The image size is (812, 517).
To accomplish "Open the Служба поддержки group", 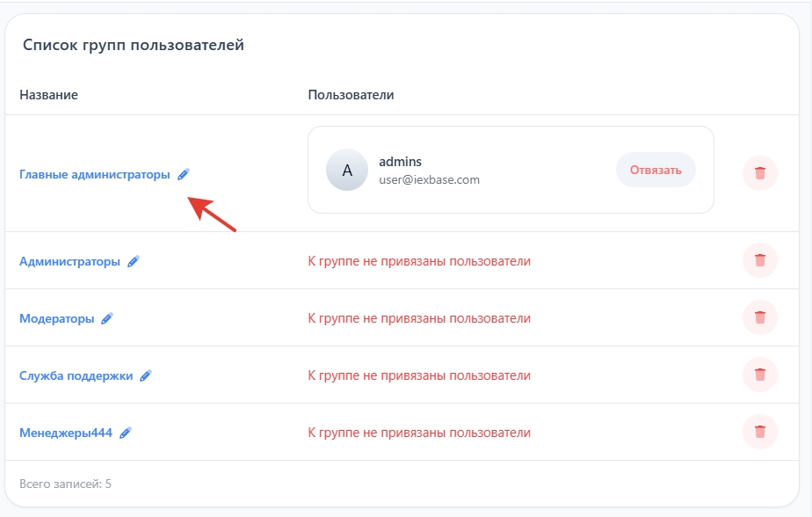I will tap(76, 375).
